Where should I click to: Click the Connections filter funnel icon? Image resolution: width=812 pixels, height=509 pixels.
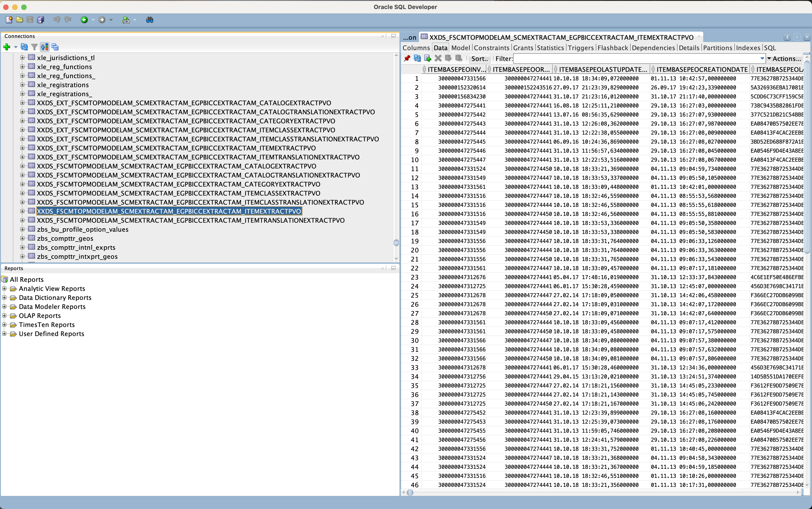click(x=34, y=47)
